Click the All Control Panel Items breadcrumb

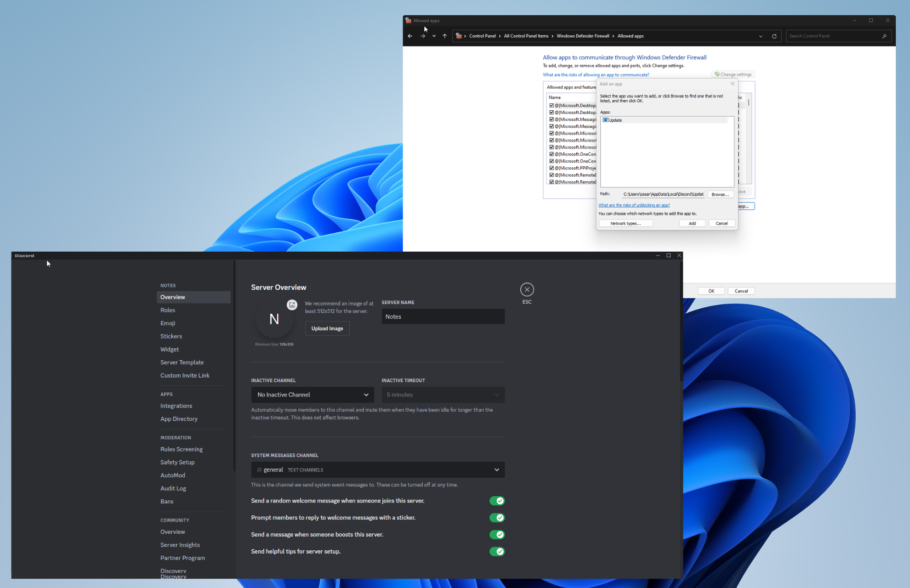526,36
